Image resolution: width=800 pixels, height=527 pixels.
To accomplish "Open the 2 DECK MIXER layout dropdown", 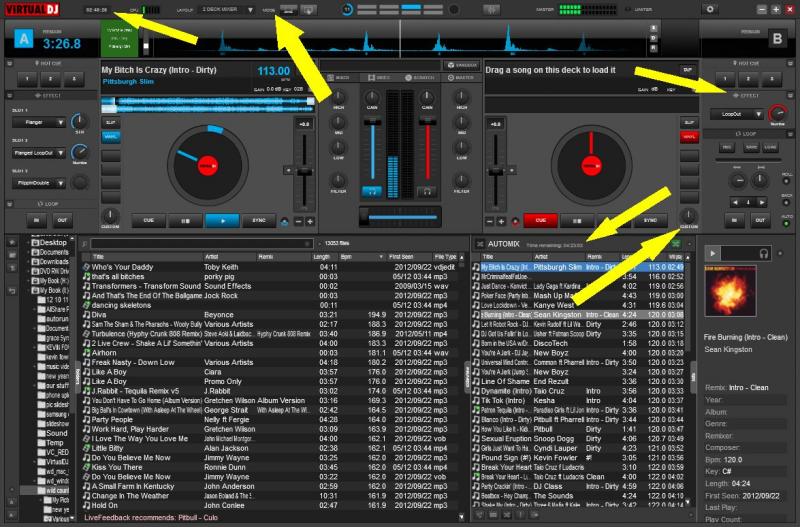I will pyautogui.click(x=227, y=10).
